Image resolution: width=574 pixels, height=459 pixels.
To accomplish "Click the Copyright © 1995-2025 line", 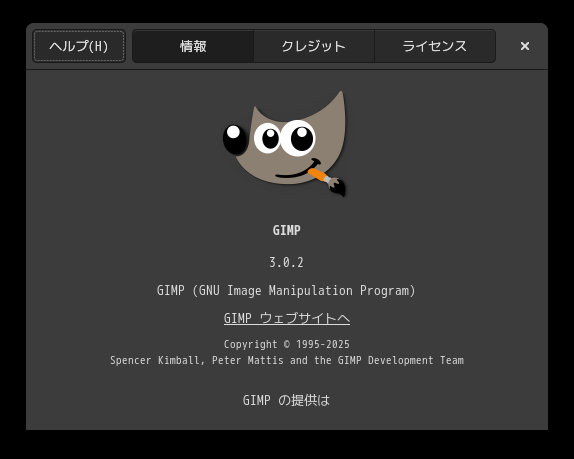I will [287, 344].
